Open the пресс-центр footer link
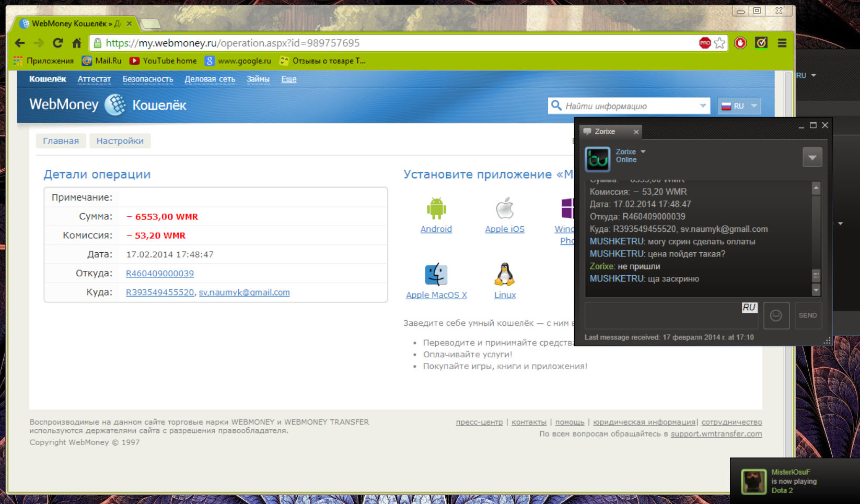This screenshot has width=860, height=504. [x=479, y=422]
